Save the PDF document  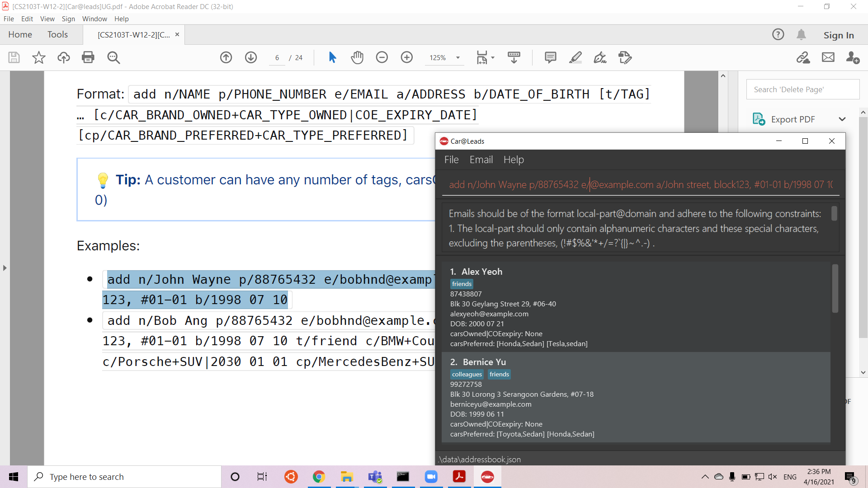[14, 57]
